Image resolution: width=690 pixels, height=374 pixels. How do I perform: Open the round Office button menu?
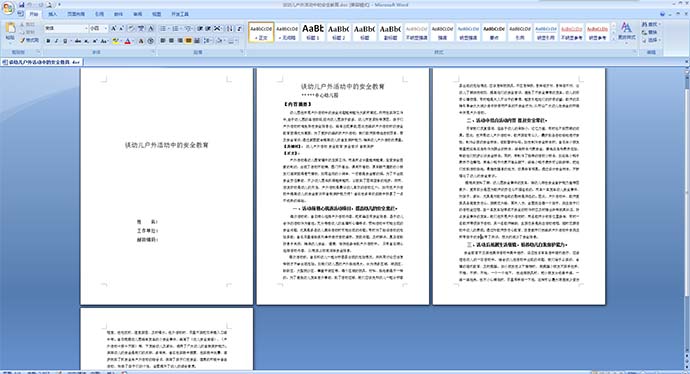coord(7,8)
